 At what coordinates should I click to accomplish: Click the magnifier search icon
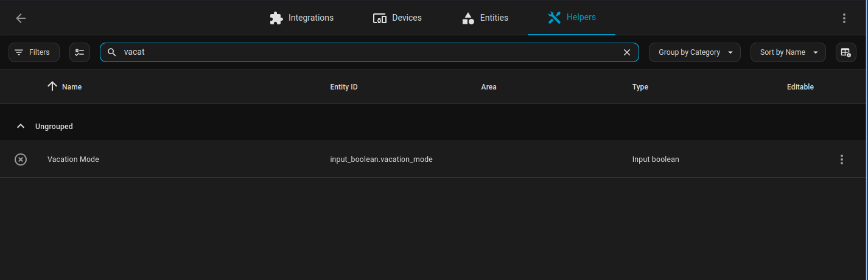tap(112, 52)
